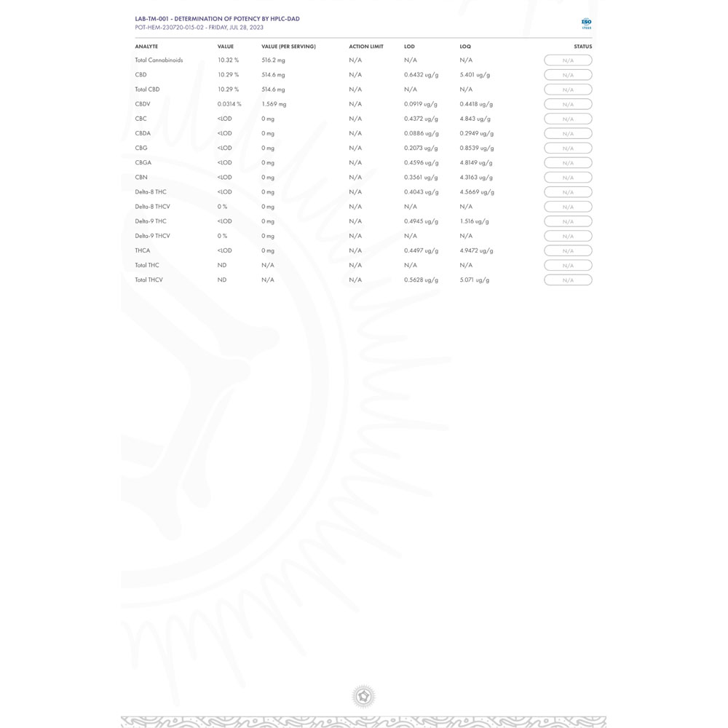Select the Delta-8 THC analyte name
Viewport: 728px width, 728px height.
click(151, 191)
